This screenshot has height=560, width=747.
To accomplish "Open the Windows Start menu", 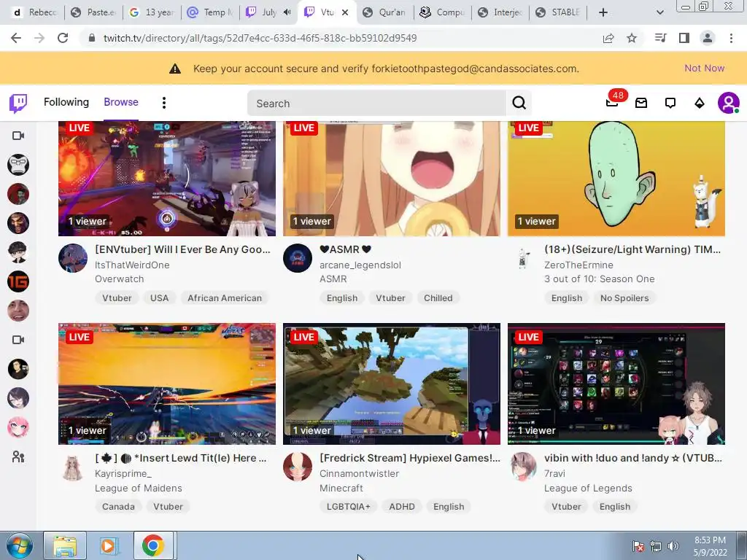I will pos(20,545).
